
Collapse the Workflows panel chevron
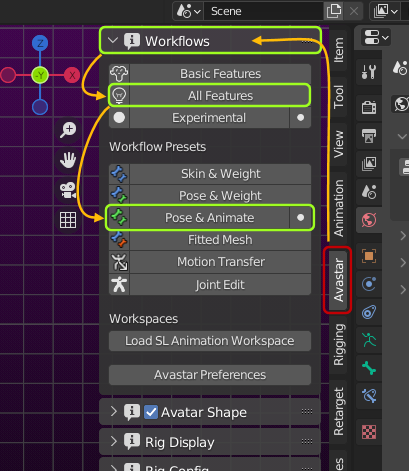pyautogui.click(x=113, y=41)
